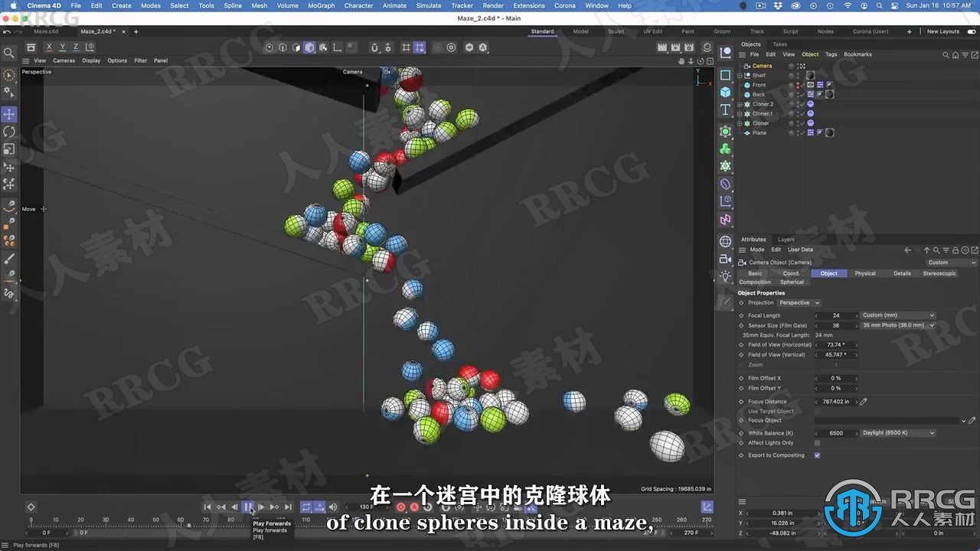Switch to the Takes tab

(x=779, y=44)
